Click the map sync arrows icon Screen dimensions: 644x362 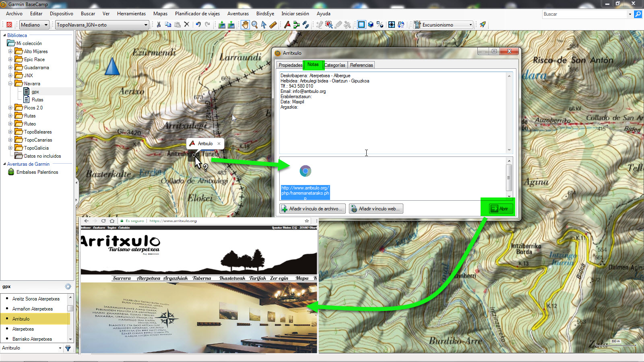pos(401,25)
